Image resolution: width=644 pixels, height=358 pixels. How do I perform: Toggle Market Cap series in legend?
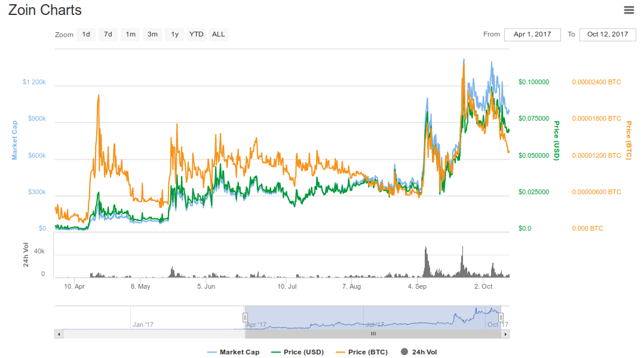(234, 352)
